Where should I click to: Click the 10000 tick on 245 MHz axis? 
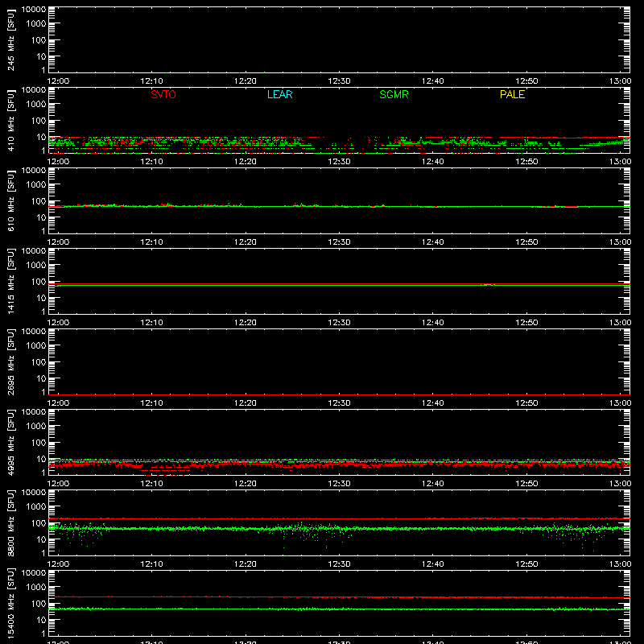(x=34, y=10)
